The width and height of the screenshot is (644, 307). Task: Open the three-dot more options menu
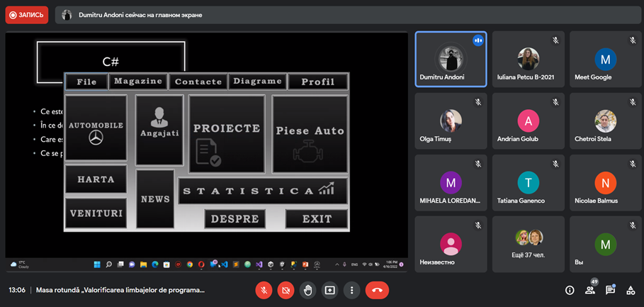click(351, 290)
